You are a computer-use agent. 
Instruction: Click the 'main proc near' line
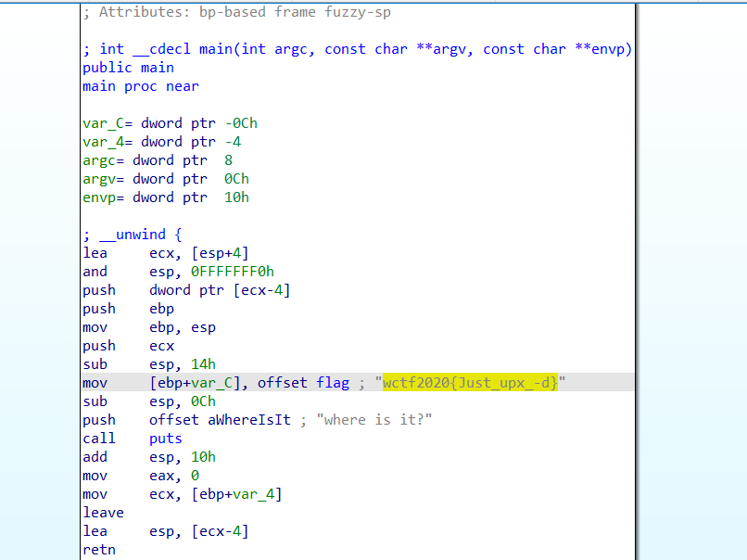click(x=140, y=86)
